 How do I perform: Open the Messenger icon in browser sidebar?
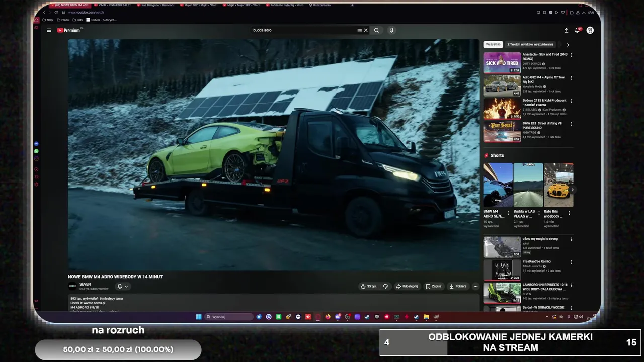(36, 144)
